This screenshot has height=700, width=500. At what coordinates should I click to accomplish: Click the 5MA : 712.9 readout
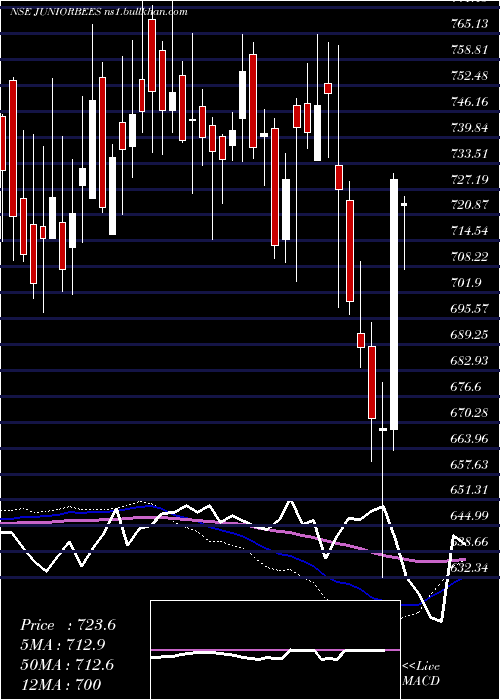64,645
